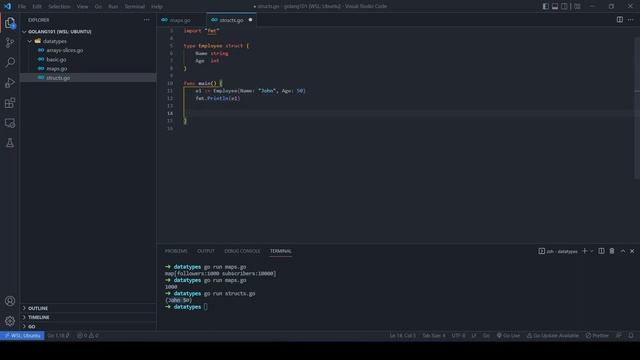Screen dimensions: 640x360
Task: Click Go Live server button
Action: [x=508, y=336]
